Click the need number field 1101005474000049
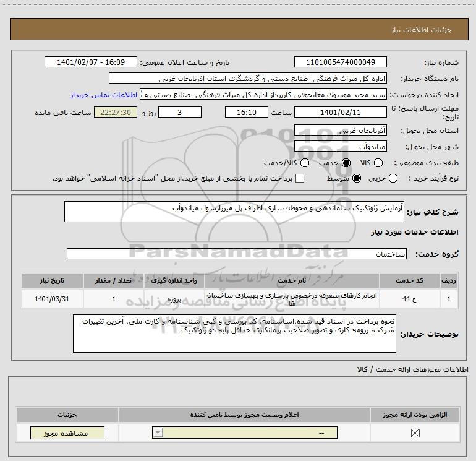Image resolution: width=476 pixels, height=461 pixels. point(340,62)
